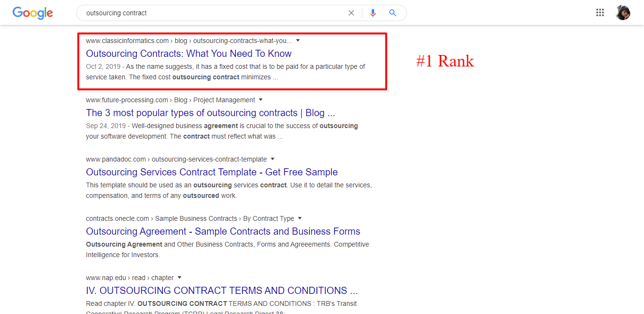Open the contracts.onecle.com result options arrow
644x314 pixels.
pos(300,218)
